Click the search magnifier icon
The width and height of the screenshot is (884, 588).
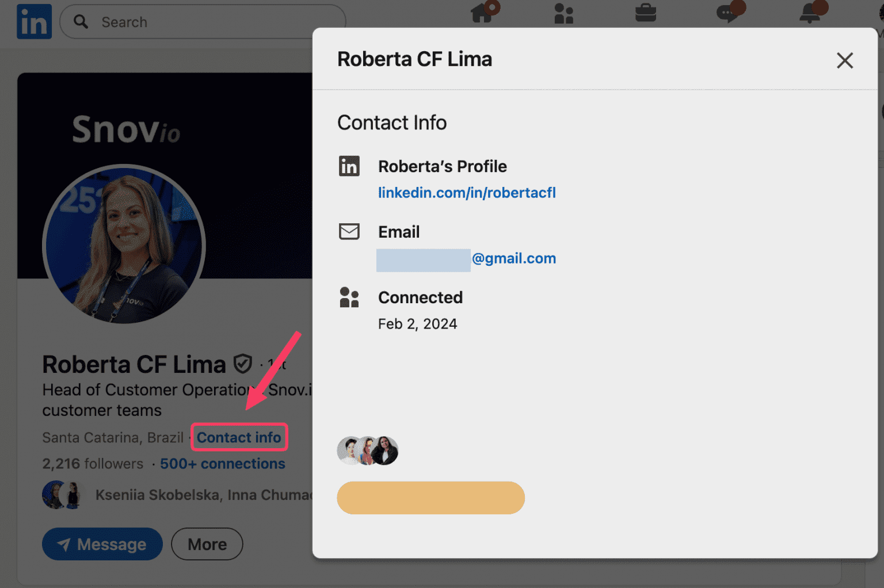pyautogui.click(x=81, y=21)
